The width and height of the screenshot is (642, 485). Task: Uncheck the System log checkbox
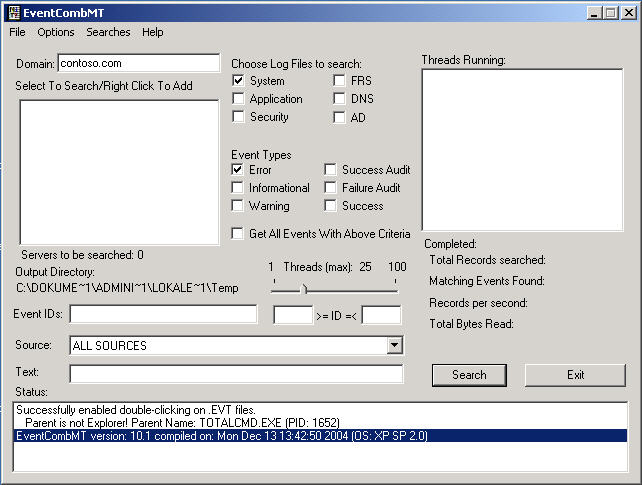click(238, 80)
